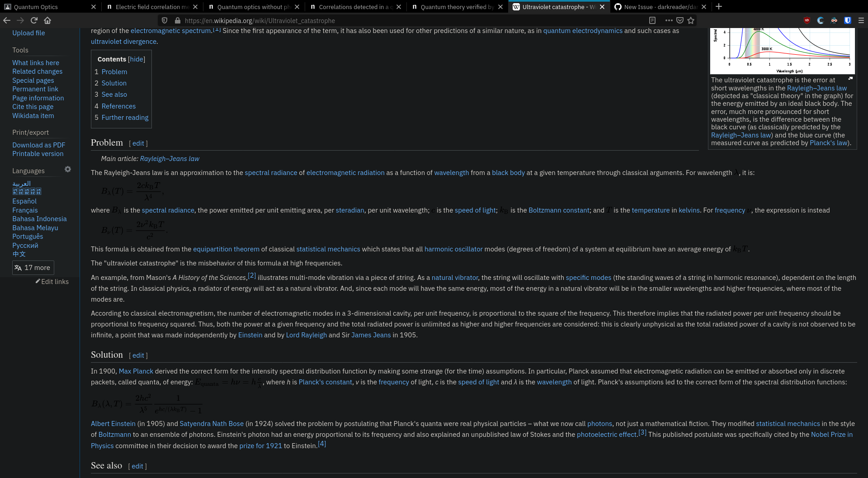The image size is (868, 478).
Task: Toggle reader view icon in address bar
Action: pyautogui.click(x=652, y=20)
